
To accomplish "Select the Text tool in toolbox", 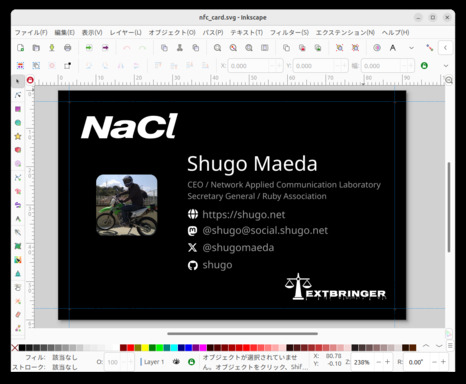I will tap(18, 219).
